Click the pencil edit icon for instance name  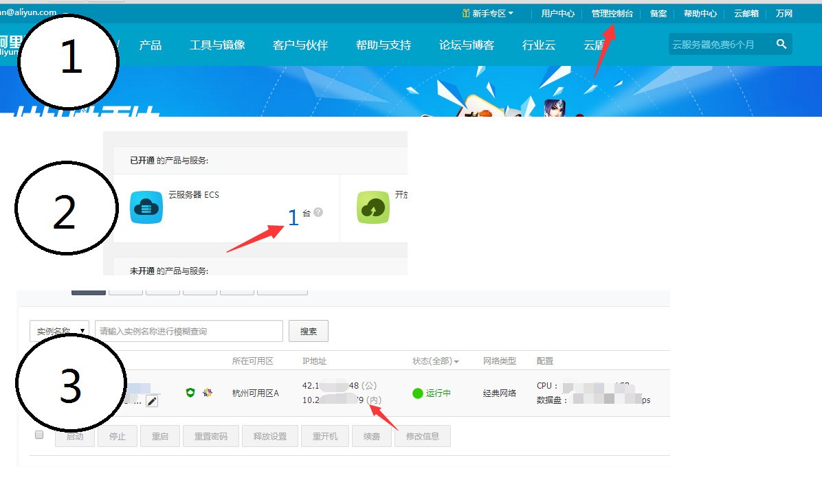pyautogui.click(x=152, y=401)
